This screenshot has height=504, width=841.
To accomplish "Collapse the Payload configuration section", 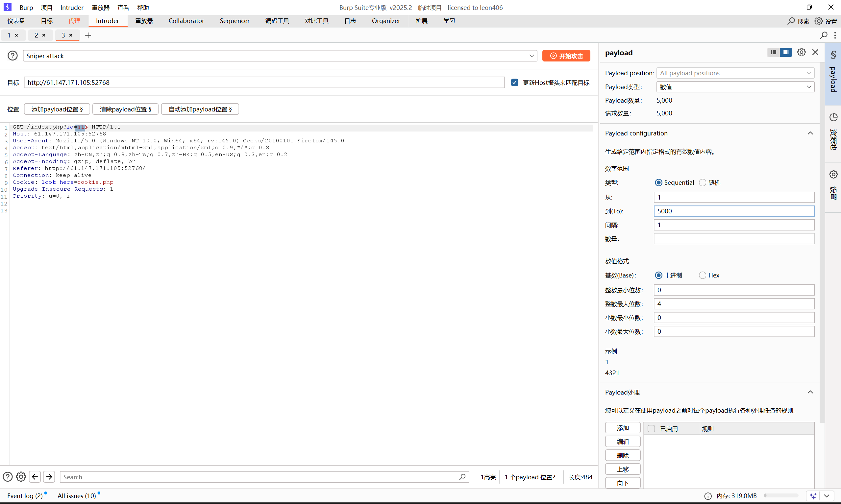I will click(810, 133).
